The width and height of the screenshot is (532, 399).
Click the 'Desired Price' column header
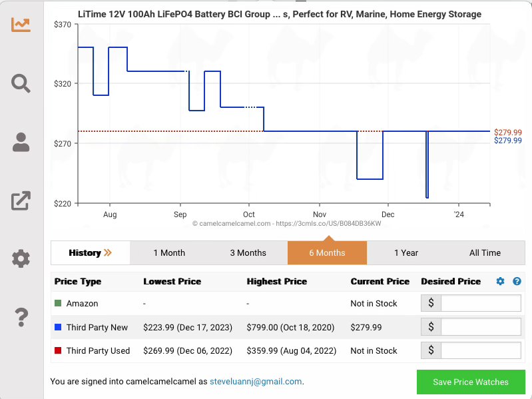point(451,282)
